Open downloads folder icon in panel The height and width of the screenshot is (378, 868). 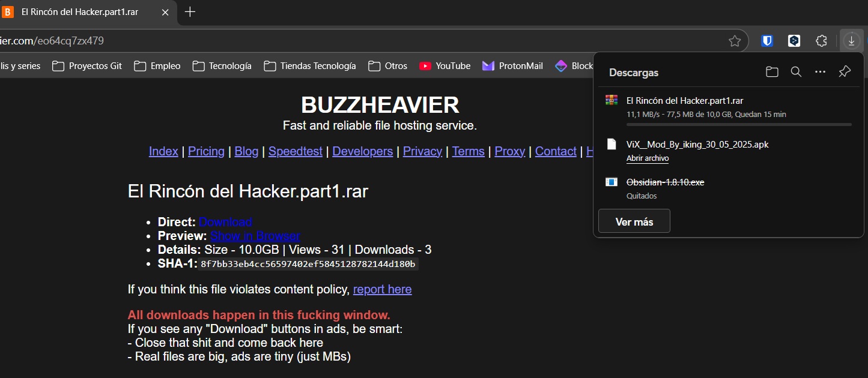point(772,72)
